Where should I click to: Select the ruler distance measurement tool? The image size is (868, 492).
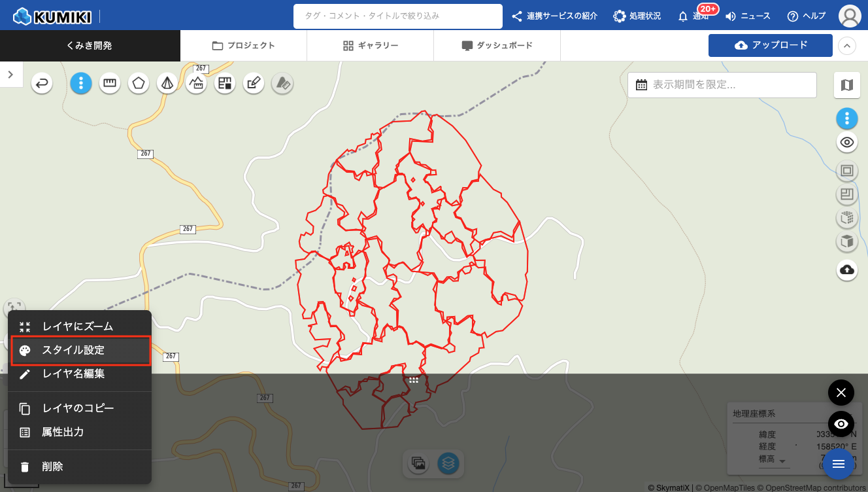pos(110,83)
